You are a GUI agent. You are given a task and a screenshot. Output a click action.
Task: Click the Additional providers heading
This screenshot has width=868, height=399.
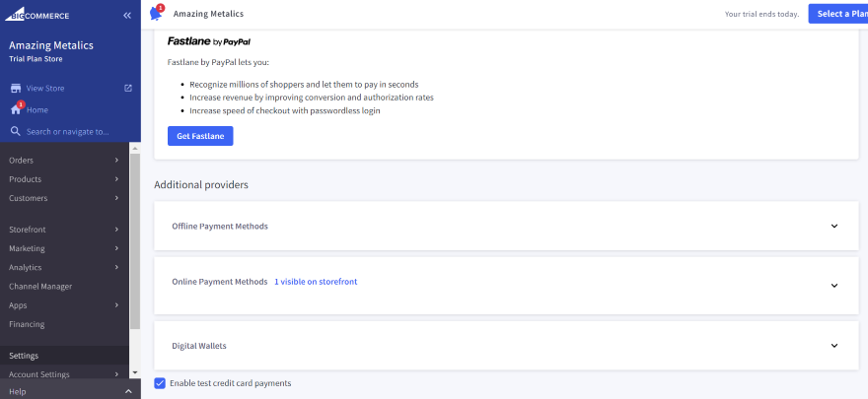pyautogui.click(x=201, y=185)
